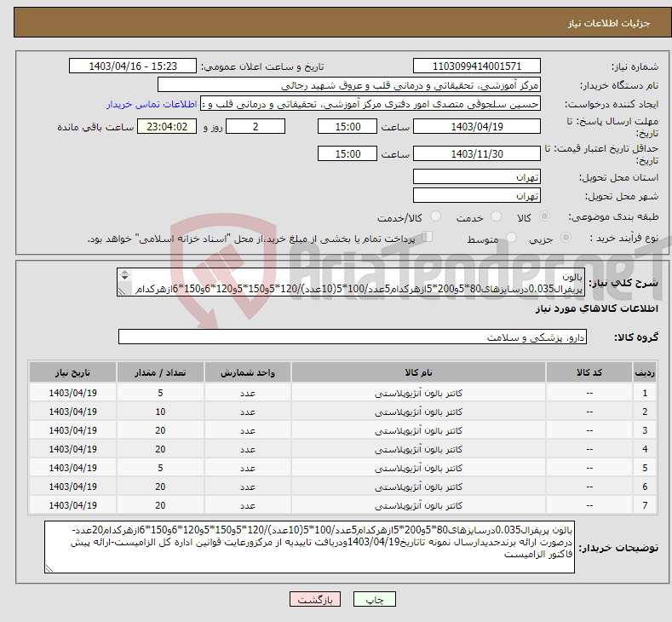Click quantity 20 in table row 3

coord(160,431)
